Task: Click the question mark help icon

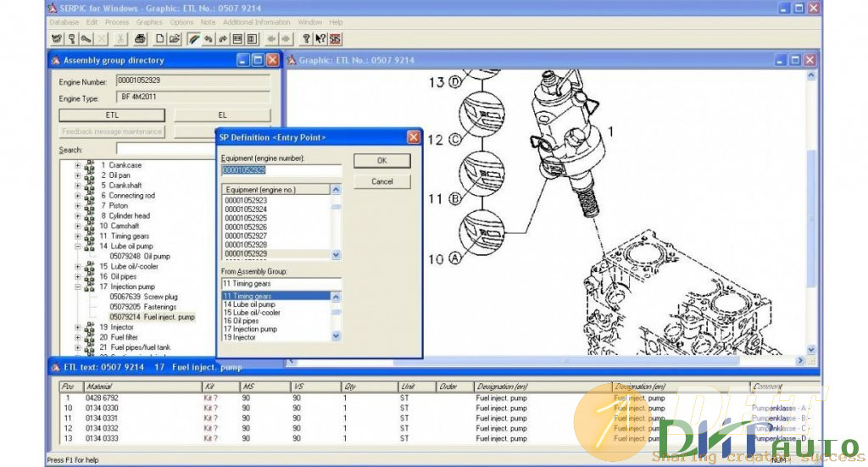Action: point(305,39)
